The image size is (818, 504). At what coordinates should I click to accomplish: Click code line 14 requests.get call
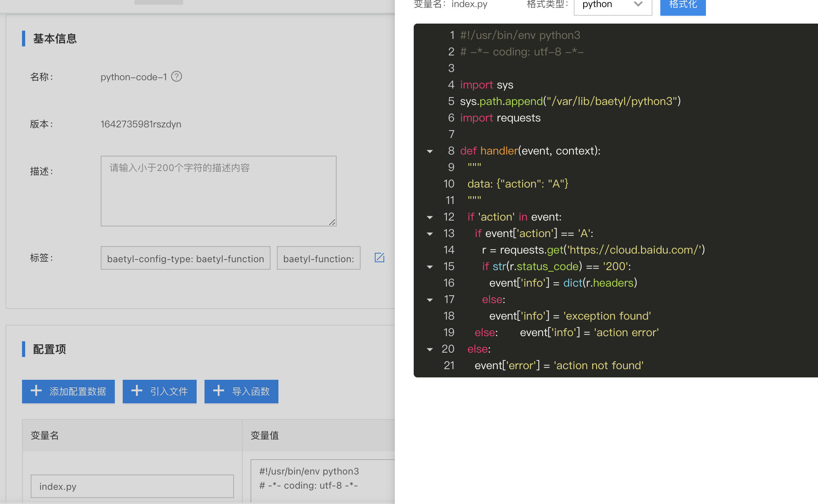pyautogui.click(x=593, y=250)
